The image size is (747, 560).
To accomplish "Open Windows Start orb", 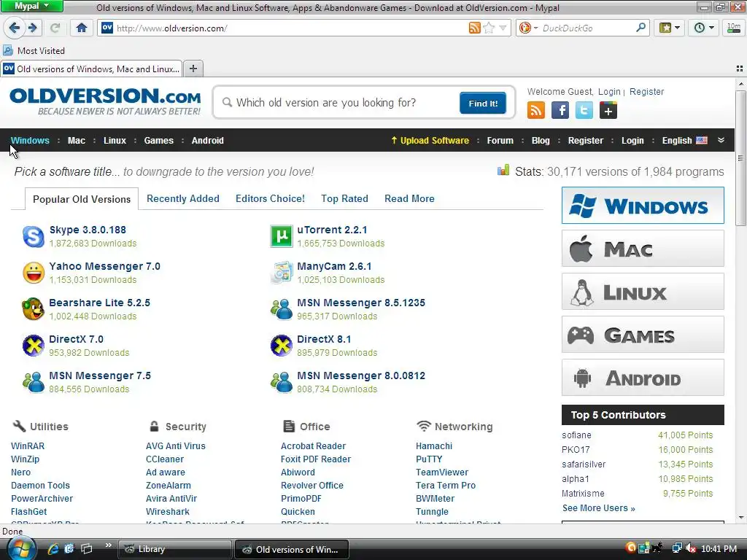I will tap(21, 549).
